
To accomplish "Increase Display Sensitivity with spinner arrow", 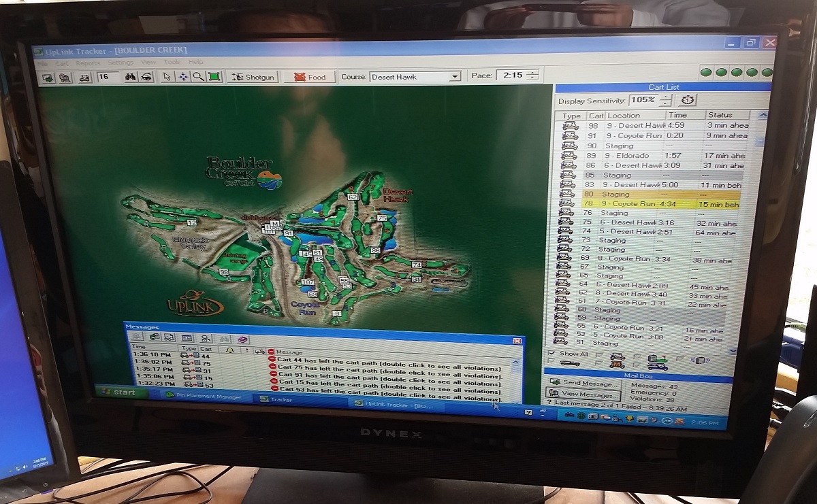I will click(x=665, y=97).
